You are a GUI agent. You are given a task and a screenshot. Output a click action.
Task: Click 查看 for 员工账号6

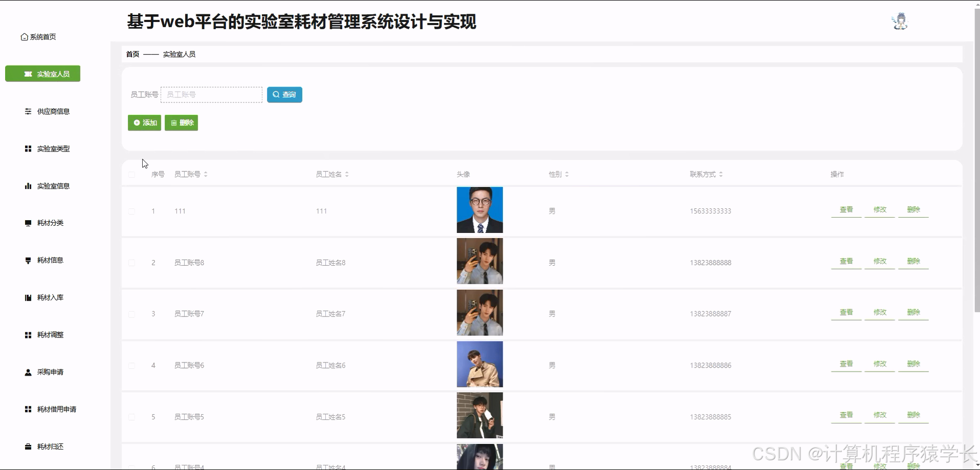click(846, 364)
